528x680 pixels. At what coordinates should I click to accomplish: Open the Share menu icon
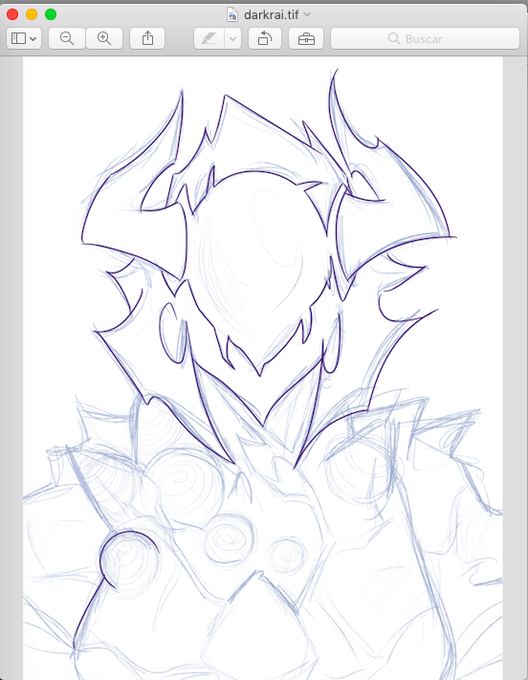[x=147, y=39]
